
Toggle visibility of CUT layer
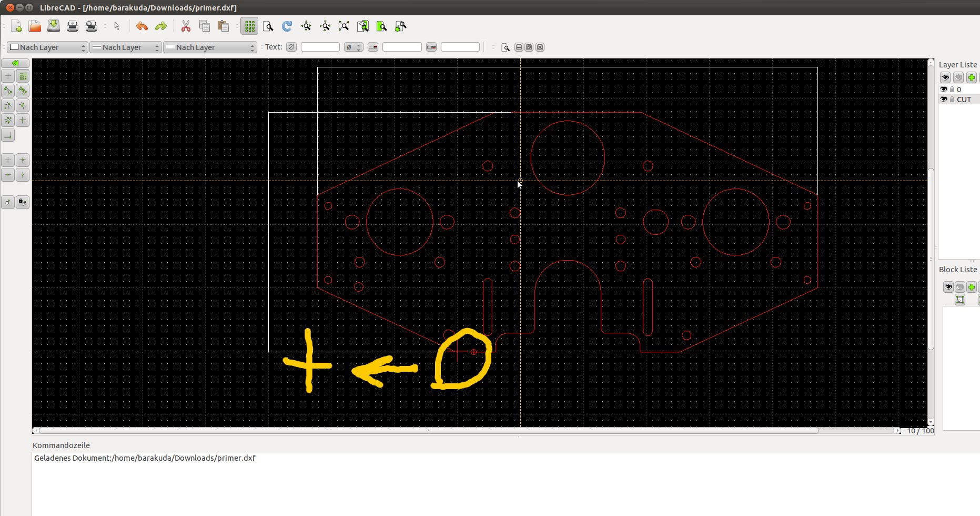click(x=944, y=100)
